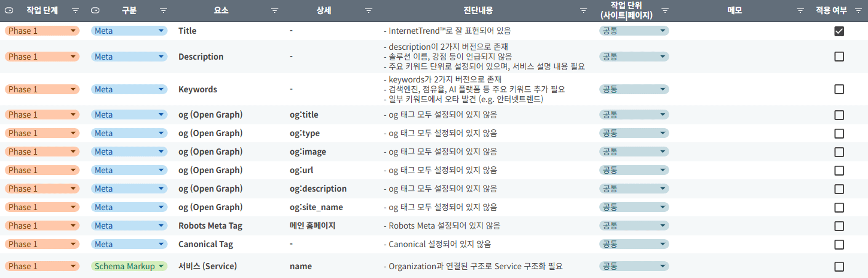
Task: Click filter icon in 구분 header
Action: pyautogui.click(x=163, y=11)
